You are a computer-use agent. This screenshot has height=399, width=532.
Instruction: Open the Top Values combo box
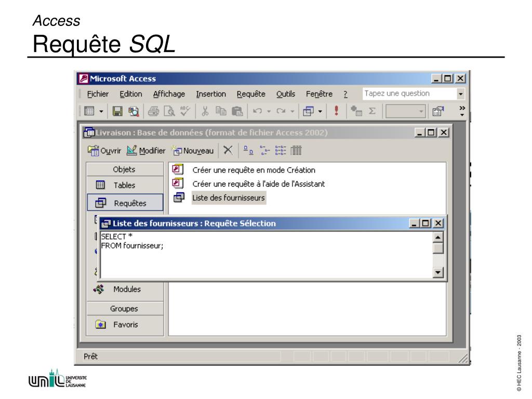[x=405, y=111]
